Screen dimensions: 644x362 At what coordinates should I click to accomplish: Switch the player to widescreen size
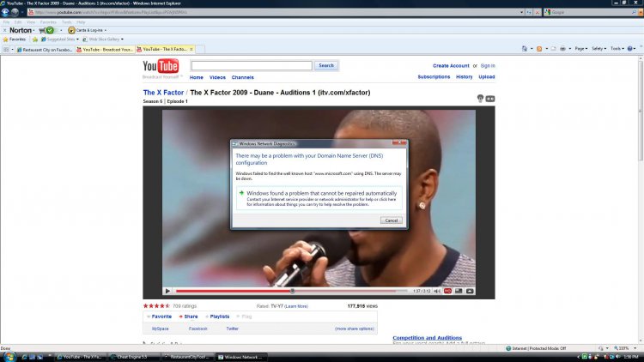pyautogui.click(x=459, y=291)
